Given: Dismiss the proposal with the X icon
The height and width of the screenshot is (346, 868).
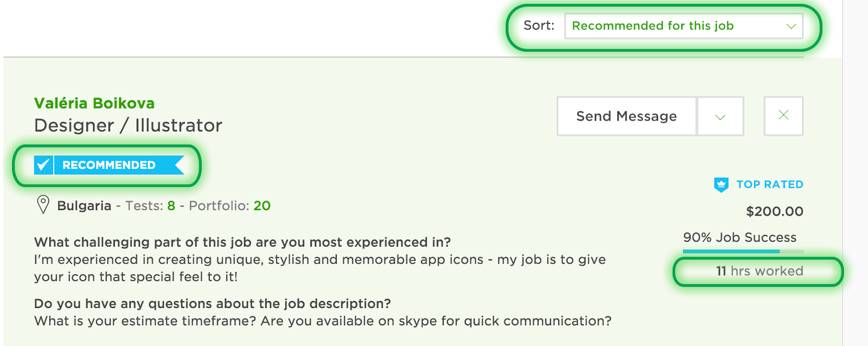Looking at the screenshot, I should pyautogui.click(x=783, y=116).
